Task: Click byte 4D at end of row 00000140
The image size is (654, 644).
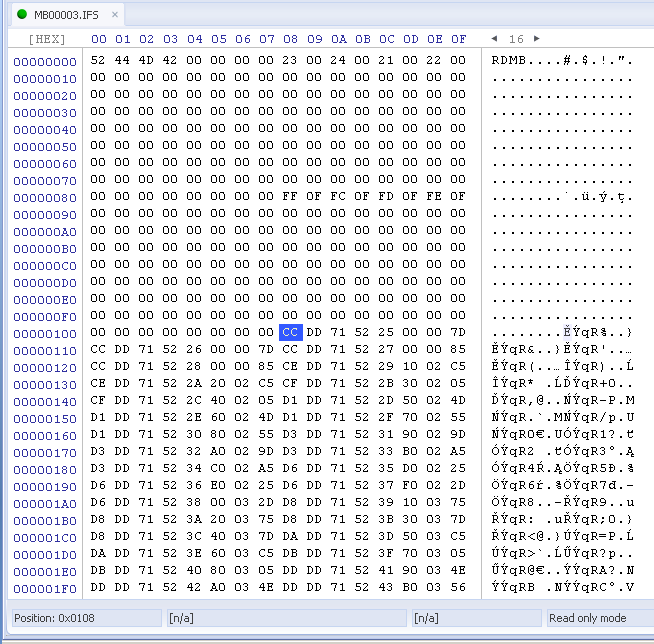Action: [x=458, y=400]
